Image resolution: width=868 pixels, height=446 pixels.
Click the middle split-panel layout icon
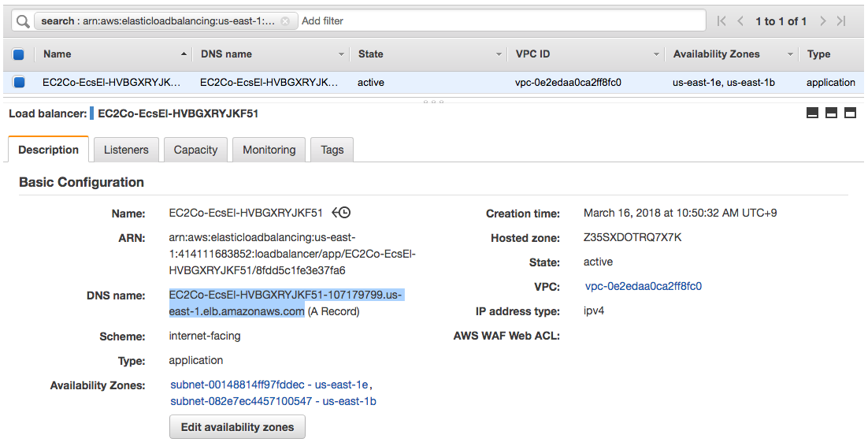(831, 113)
